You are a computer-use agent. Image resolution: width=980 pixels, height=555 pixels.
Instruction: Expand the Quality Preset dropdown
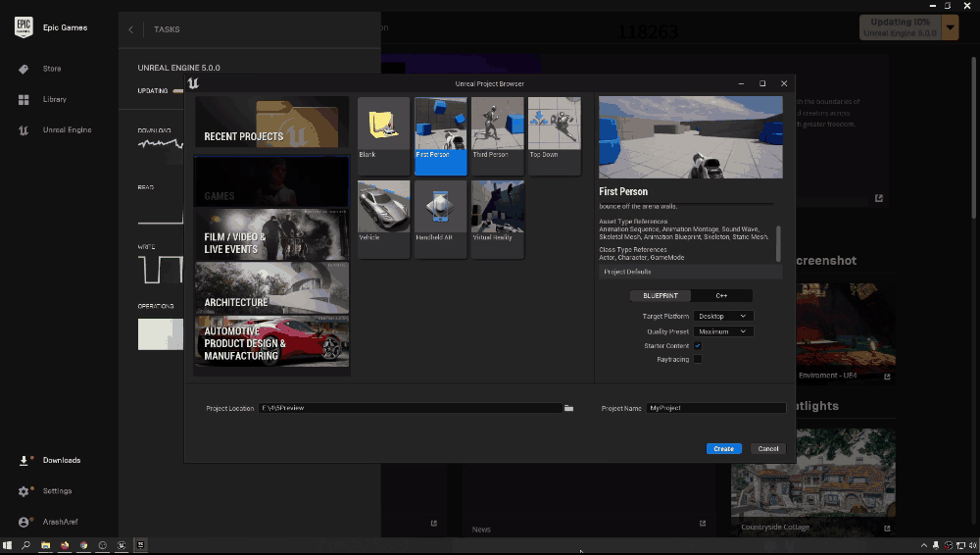click(722, 331)
